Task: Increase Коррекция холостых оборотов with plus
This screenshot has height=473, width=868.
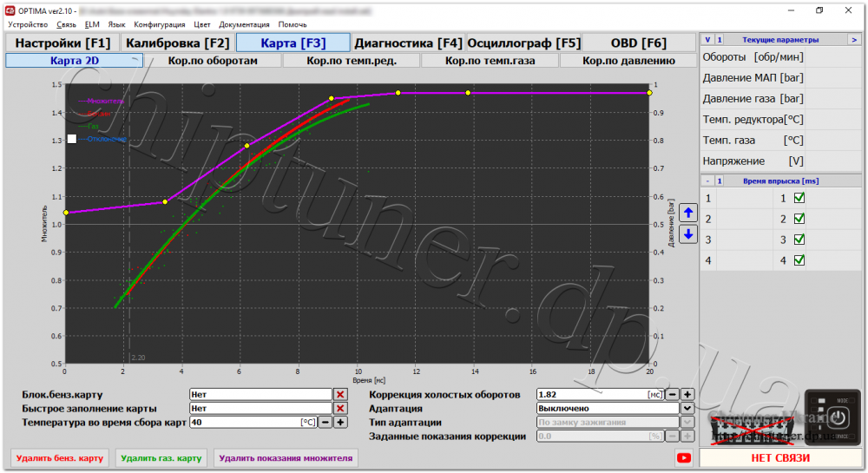Action: [687, 394]
